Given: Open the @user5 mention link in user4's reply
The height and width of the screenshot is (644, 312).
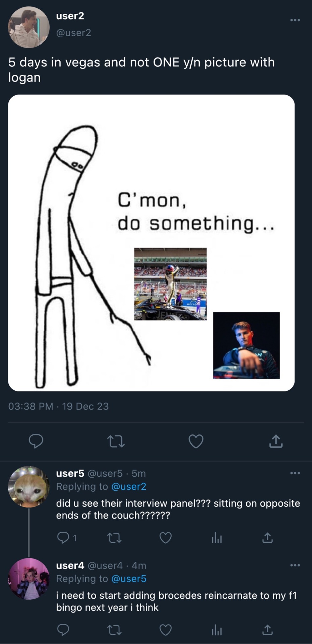Looking at the screenshot, I should pos(129,579).
